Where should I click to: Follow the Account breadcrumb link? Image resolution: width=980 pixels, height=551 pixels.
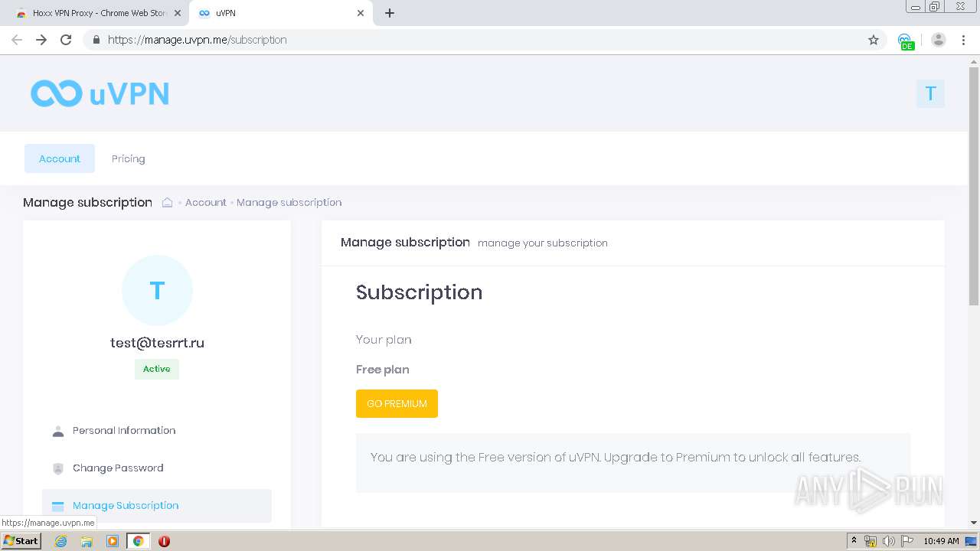[206, 202]
